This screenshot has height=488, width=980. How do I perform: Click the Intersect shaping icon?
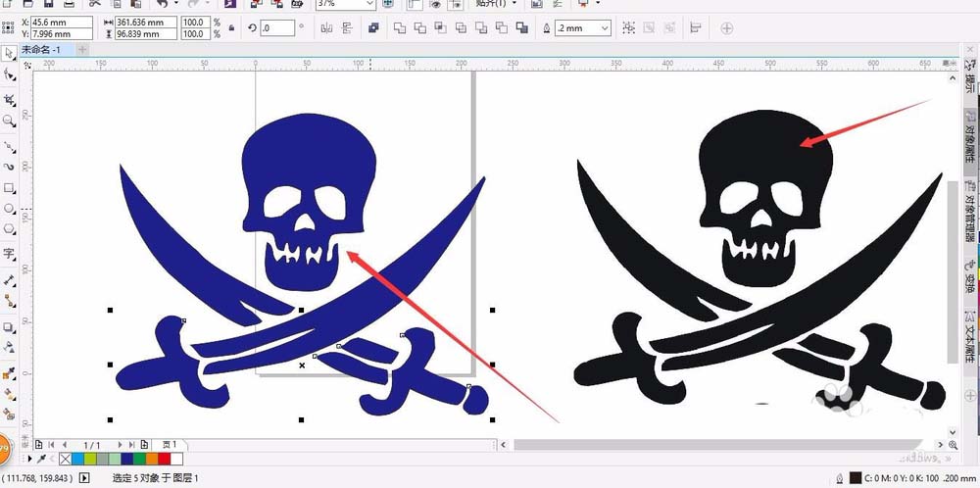coord(441,28)
